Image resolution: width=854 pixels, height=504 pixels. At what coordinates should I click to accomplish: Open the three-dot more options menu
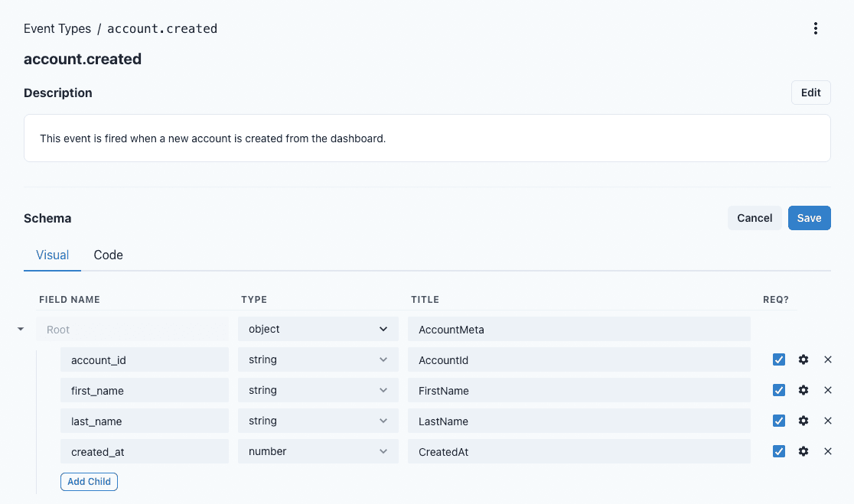[816, 28]
